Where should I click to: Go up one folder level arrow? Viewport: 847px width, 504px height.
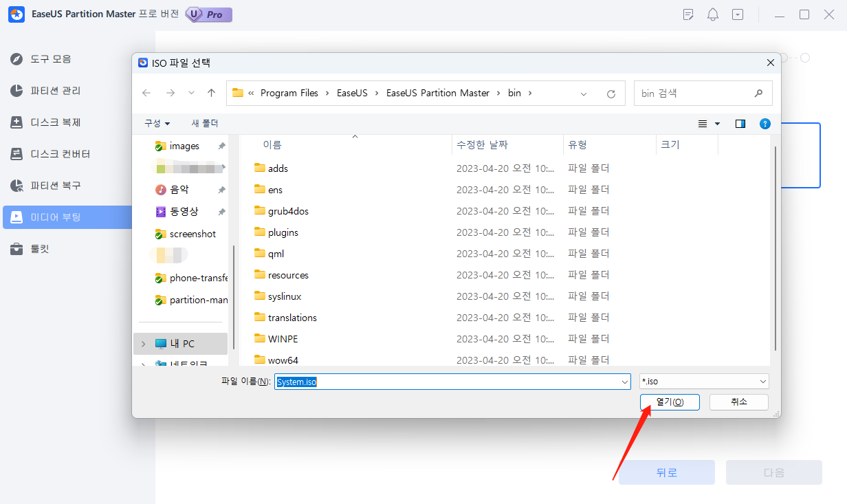coord(211,93)
